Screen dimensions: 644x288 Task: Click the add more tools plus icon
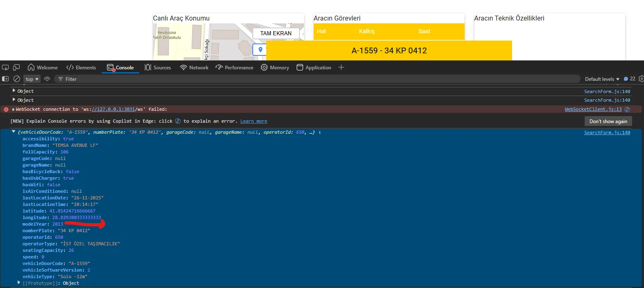coord(341,67)
